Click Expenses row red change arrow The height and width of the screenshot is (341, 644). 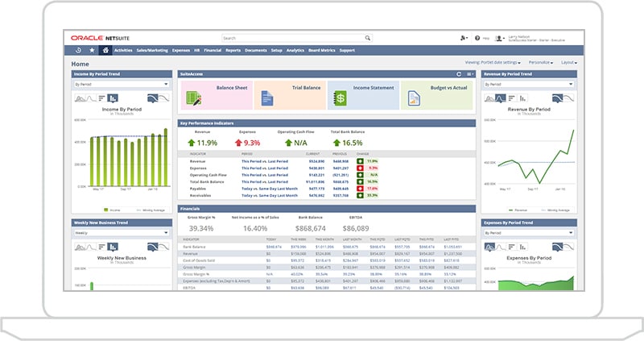pyautogui.click(x=360, y=168)
